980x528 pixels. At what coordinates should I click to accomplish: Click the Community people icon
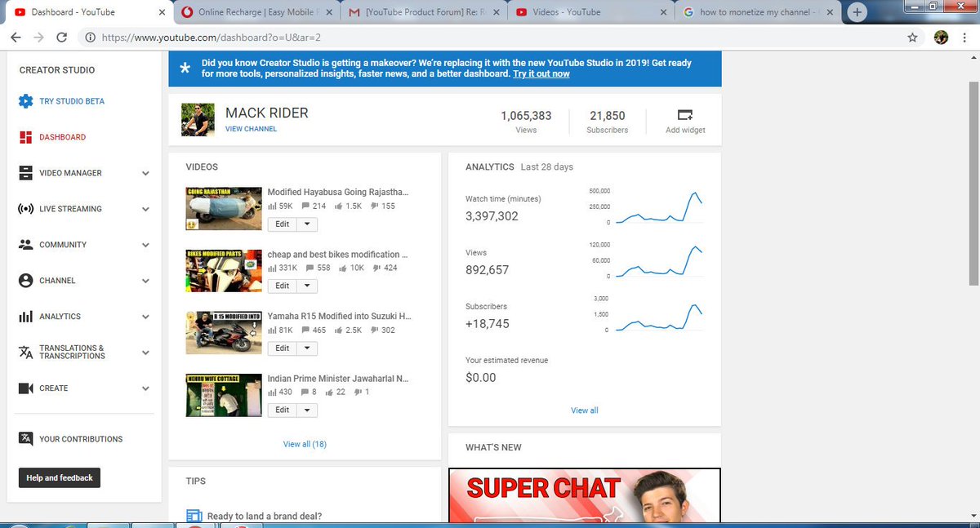(25, 245)
